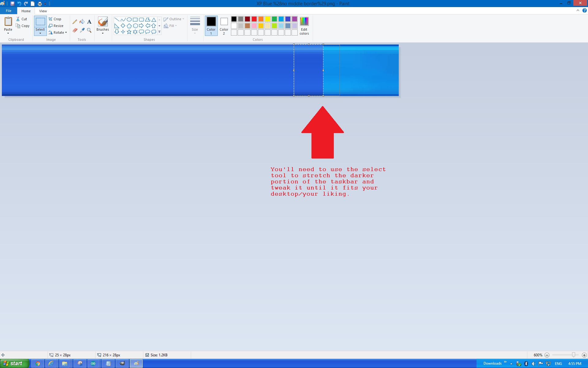Open the Select tool dropdown
Image resolution: width=588 pixels, height=368 pixels.
(40, 33)
